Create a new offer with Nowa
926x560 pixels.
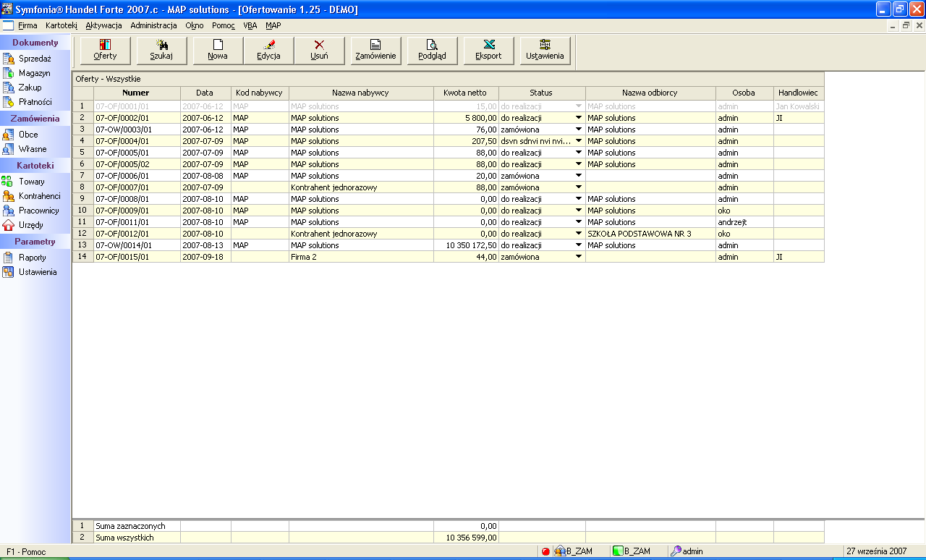218,51
